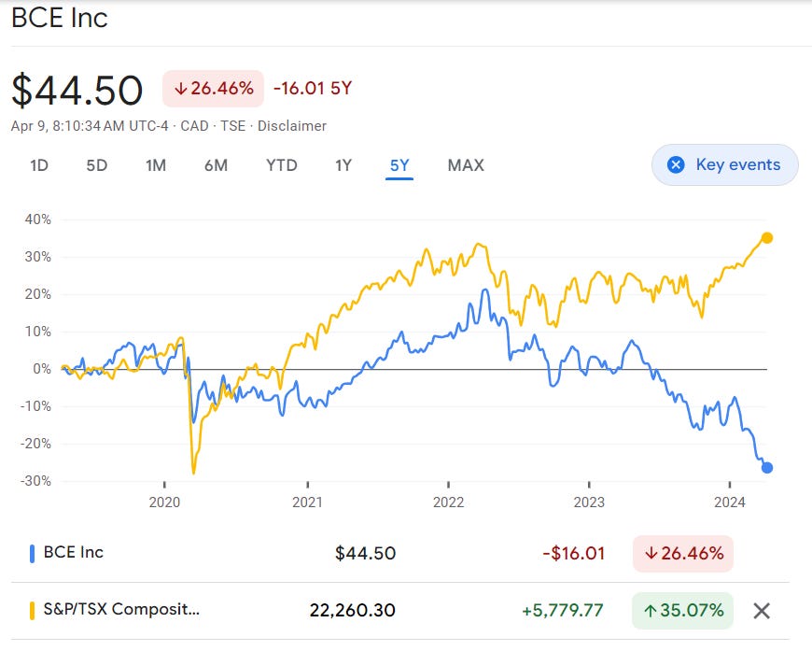The width and height of the screenshot is (812, 651).
Task: Click the 40% y-axis label
Action: pos(38,219)
